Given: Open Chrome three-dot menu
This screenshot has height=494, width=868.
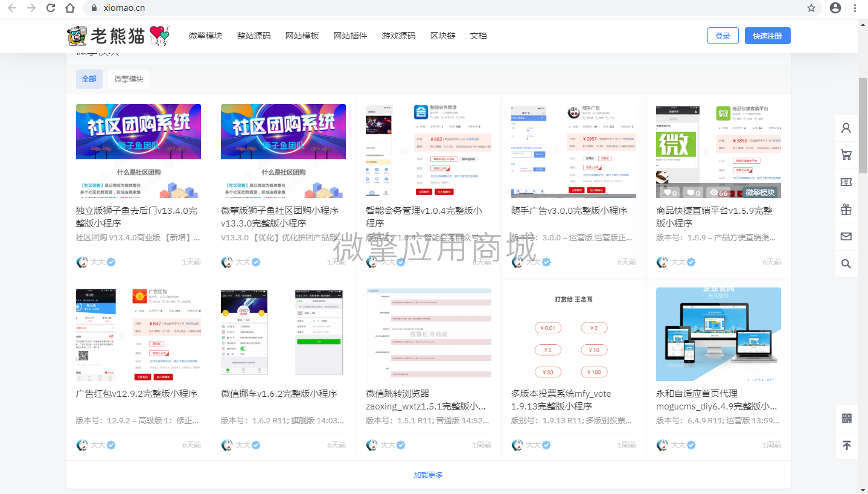Looking at the screenshot, I should pyautogui.click(x=855, y=8).
